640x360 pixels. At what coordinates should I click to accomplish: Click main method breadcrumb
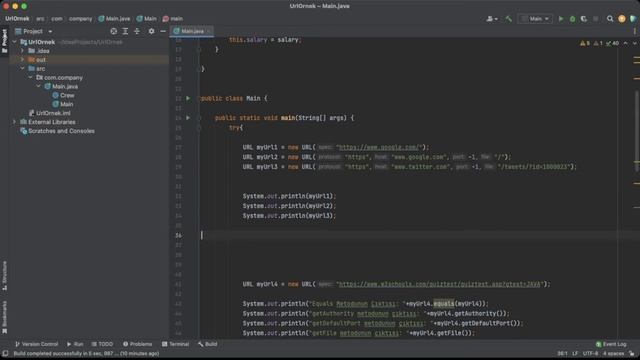(x=173, y=19)
